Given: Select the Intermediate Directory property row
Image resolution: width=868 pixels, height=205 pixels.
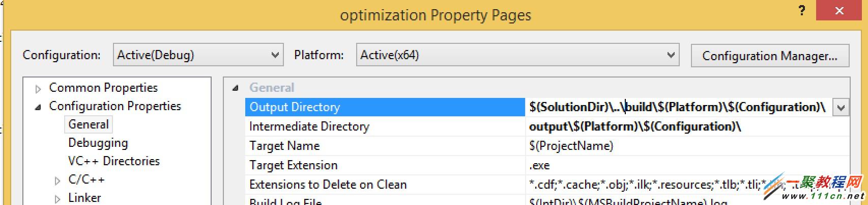Looking at the screenshot, I should pyautogui.click(x=309, y=126).
